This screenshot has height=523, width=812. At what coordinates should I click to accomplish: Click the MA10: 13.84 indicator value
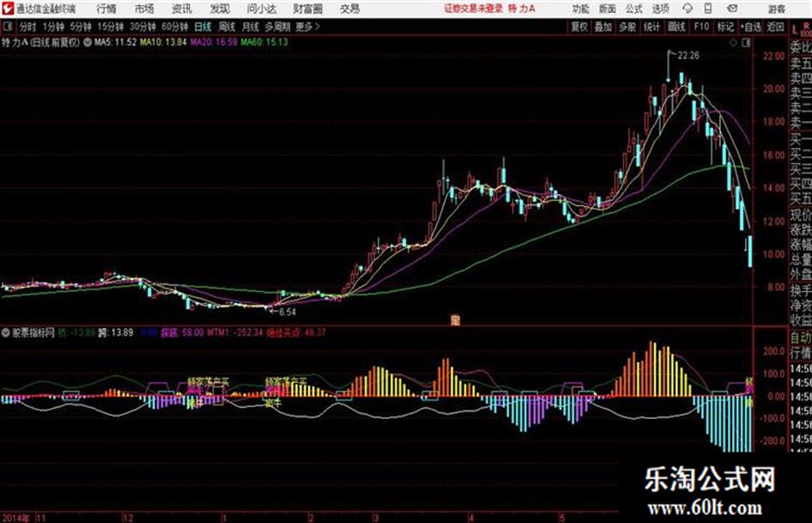(x=163, y=42)
